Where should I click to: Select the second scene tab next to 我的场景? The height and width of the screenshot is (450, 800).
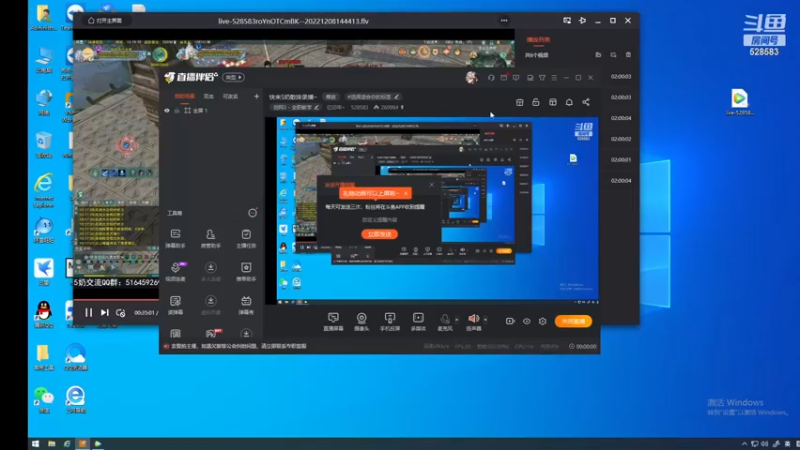[x=209, y=96]
